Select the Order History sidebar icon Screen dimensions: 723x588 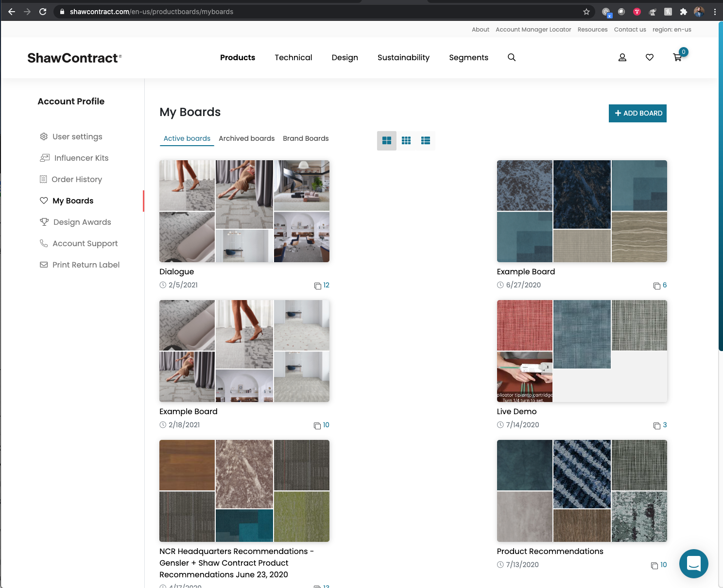pos(43,179)
